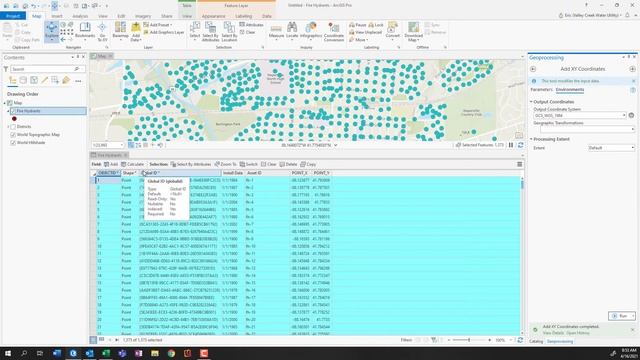Open the attribute table options menu

(520, 164)
